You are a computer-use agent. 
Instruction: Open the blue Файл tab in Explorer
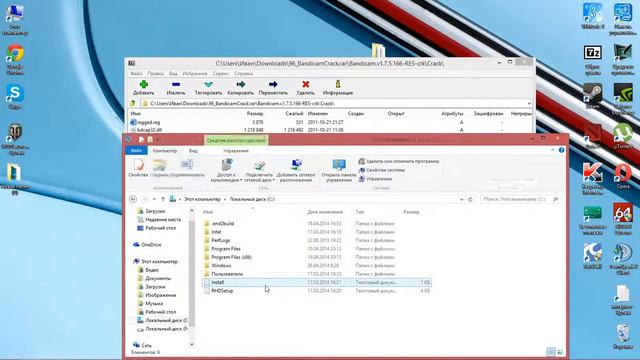click(136, 151)
